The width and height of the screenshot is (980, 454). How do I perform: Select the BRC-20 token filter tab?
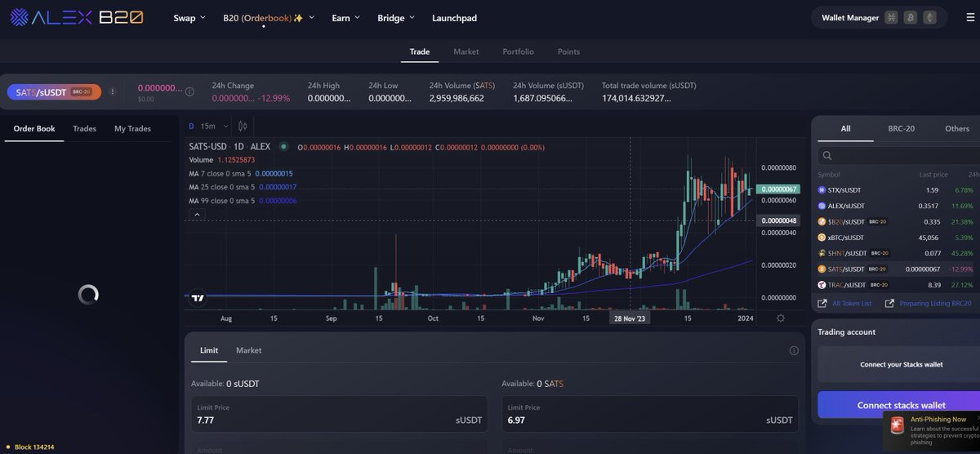coord(901,128)
